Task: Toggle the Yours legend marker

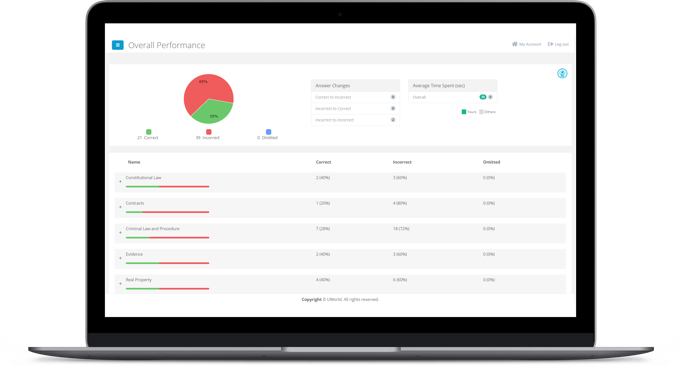Action: tap(464, 112)
